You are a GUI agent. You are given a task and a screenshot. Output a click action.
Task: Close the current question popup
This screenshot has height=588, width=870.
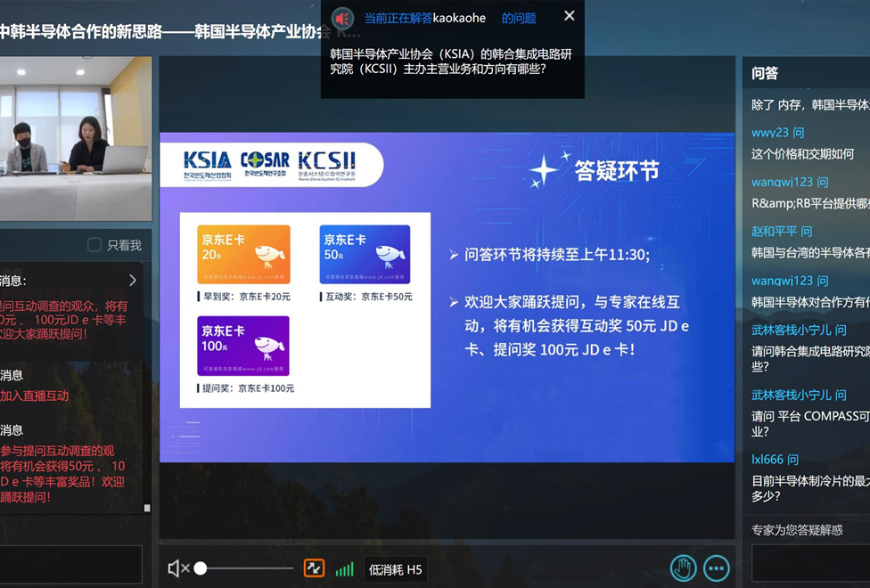570,16
